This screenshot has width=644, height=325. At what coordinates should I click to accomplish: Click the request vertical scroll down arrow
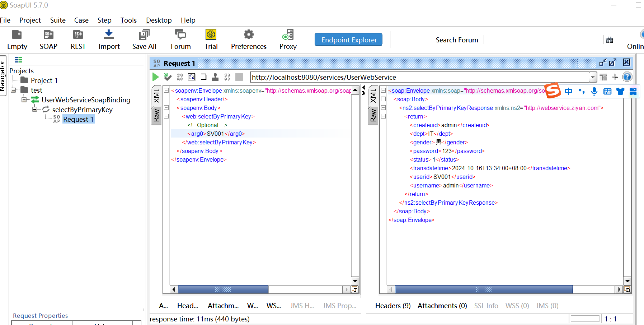click(355, 281)
